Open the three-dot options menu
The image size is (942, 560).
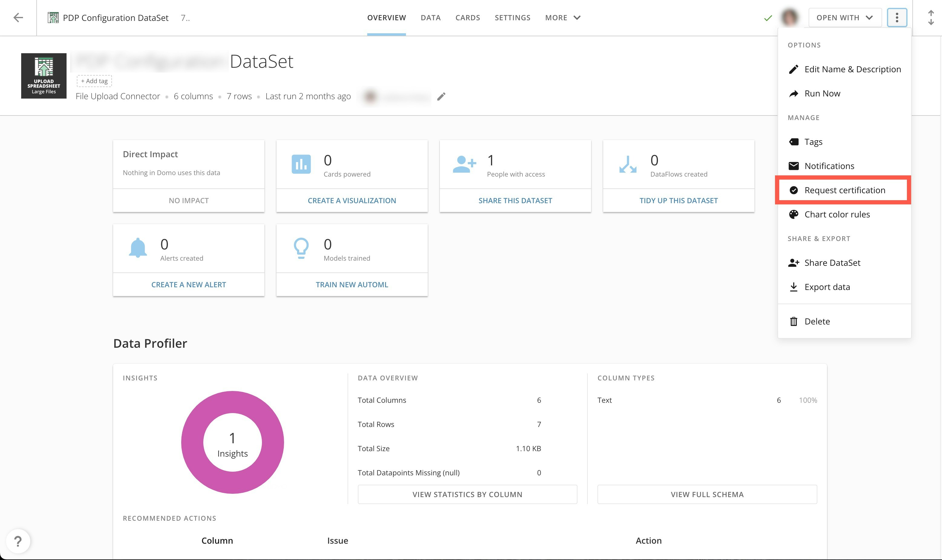897,17
